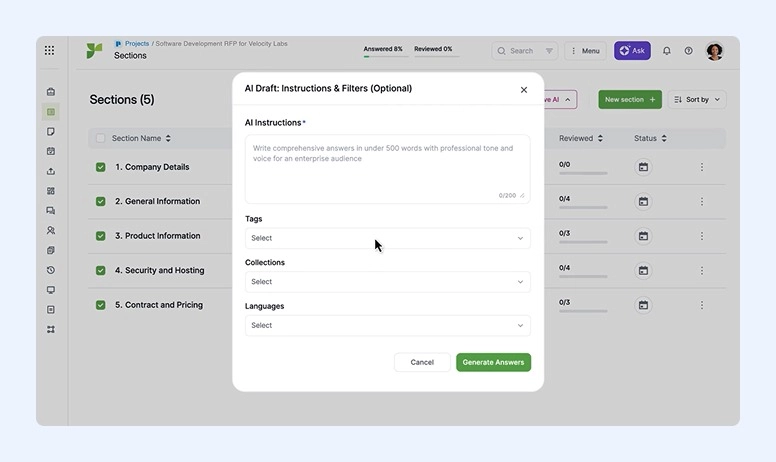This screenshot has height=462, width=776.
Task: Uncheck the Security and Hosting checkbox
Action: point(100,271)
